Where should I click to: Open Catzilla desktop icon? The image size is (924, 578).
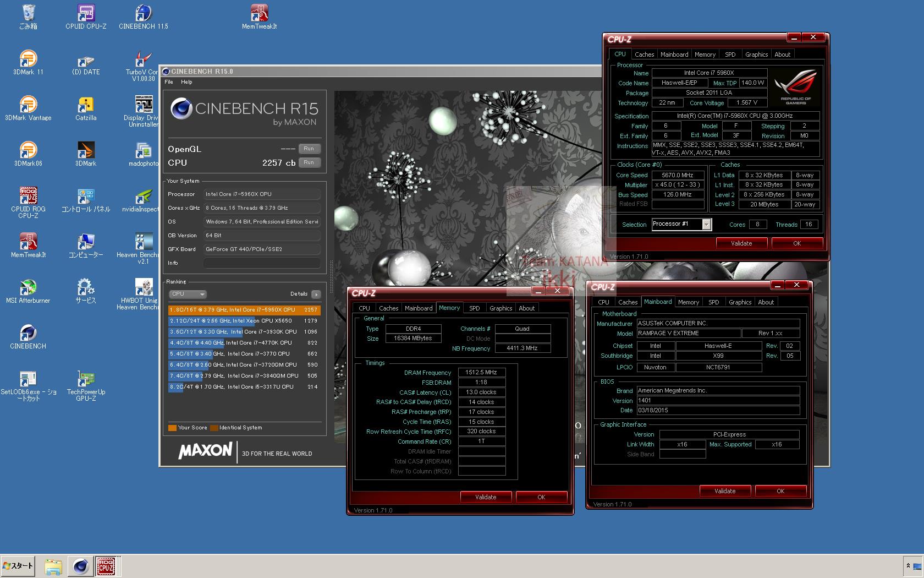tap(86, 108)
